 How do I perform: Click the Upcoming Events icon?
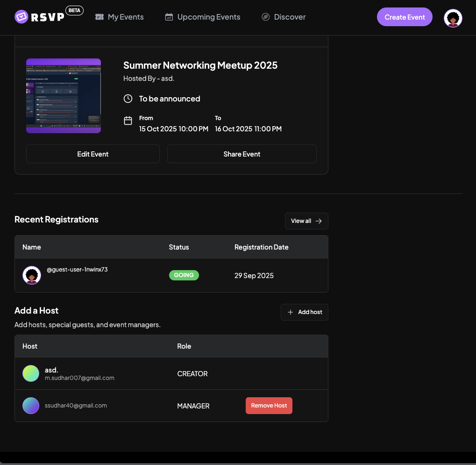[169, 16]
